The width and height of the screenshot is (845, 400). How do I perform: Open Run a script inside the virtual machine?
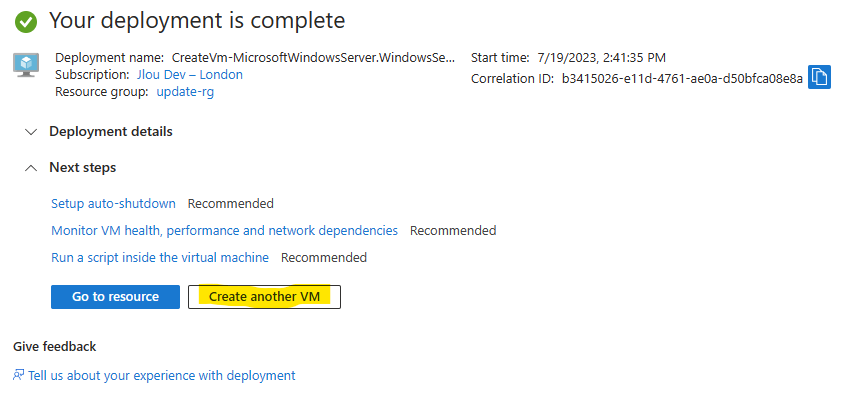tap(160, 258)
